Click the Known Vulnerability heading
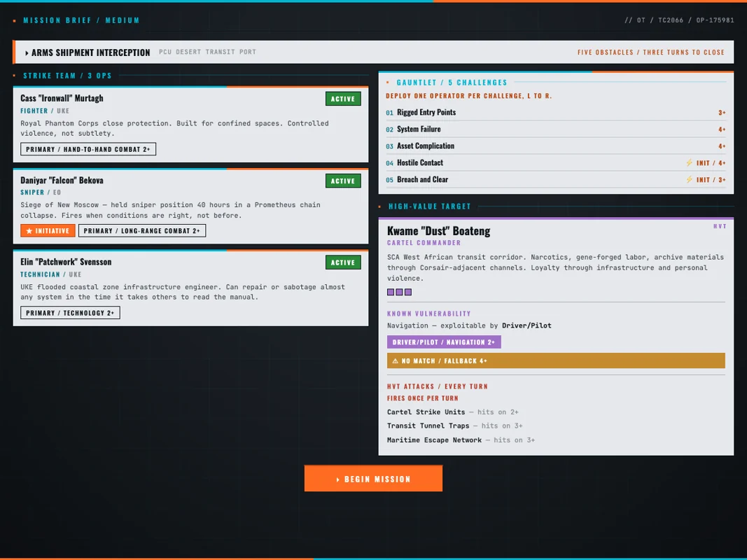This screenshot has width=747, height=560. click(428, 314)
